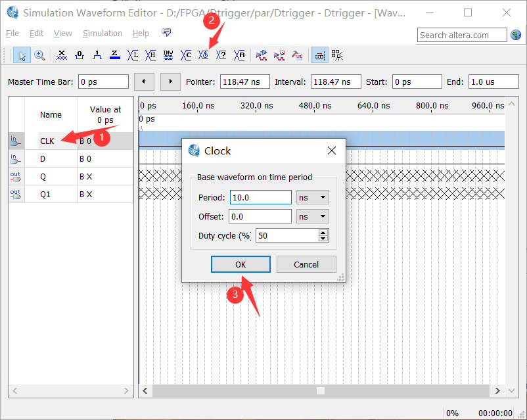Force selected signal to Unknown (X)

click(x=62, y=55)
